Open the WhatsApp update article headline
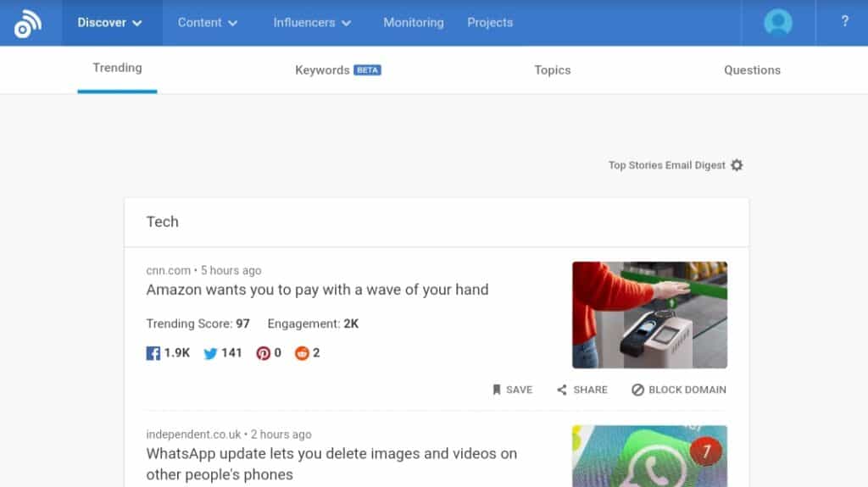 pyautogui.click(x=331, y=464)
